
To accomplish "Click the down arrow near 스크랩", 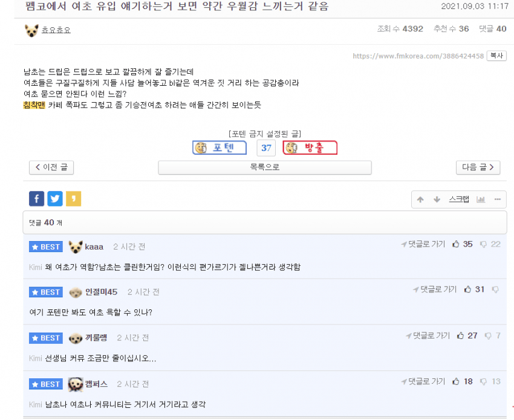I will point(437,199).
